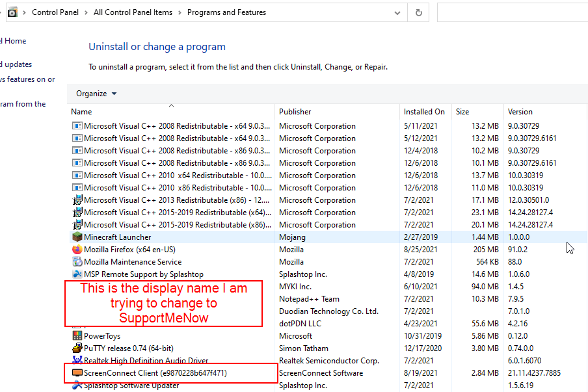This screenshot has height=392, width=588.
Task: Click icon of Visual C++ 2010 x86 Redistributable
Action: coord(77,187)
